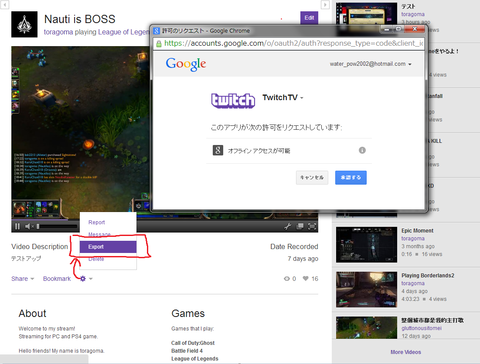Click the TwitchTV app name in popup
This screenshot has width=480, height=364.
click(280, 97)
